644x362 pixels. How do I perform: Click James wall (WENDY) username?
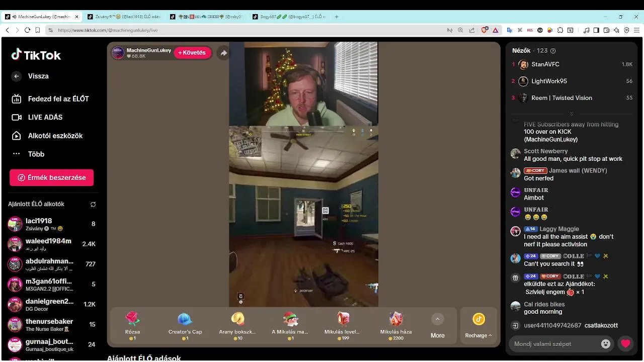[x=578, y=170]
